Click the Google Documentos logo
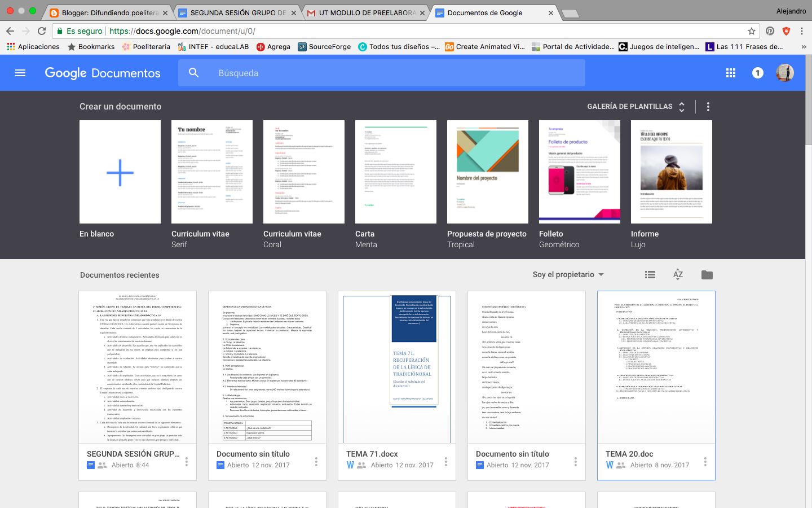This screenshot has width=812, height=508. pyautogui.click(x=103, y=73)
